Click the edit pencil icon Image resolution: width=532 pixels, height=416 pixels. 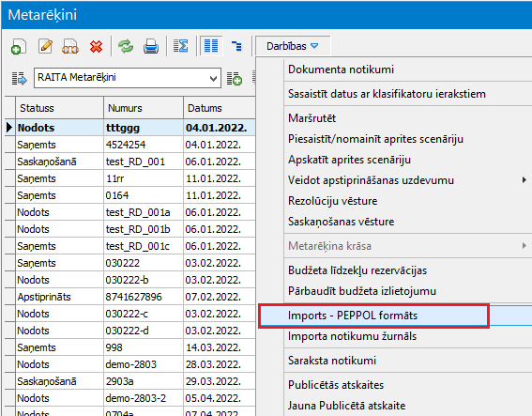tap(45, 46)
